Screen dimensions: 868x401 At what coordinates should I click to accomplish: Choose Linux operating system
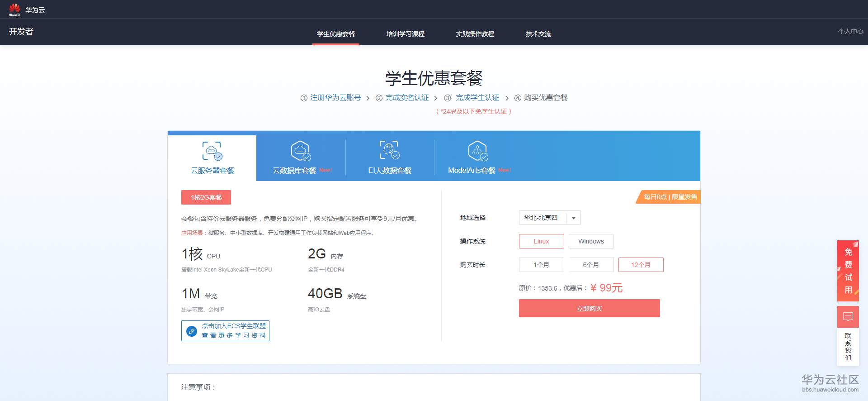pyautogui.click(x=542, y=241)
